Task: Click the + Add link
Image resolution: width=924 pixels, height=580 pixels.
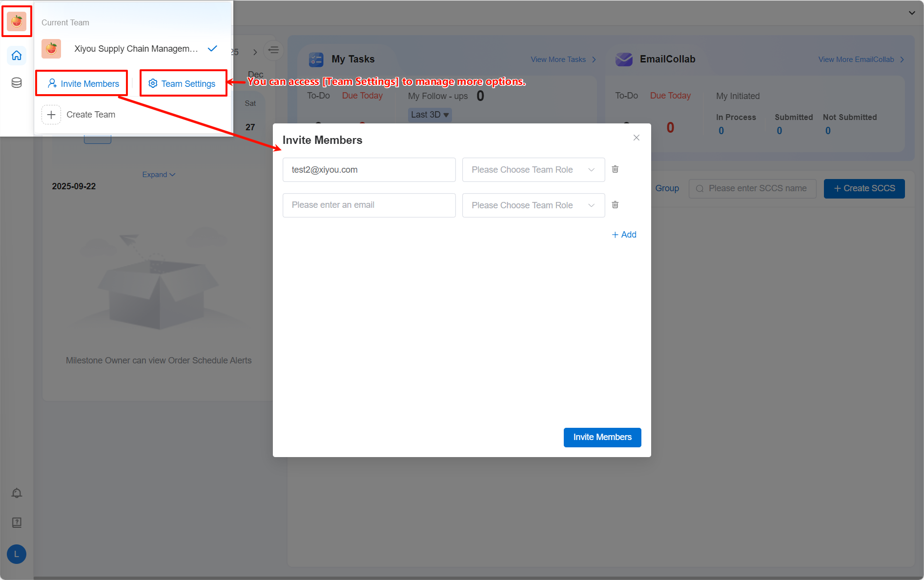Action: tap(624, 235)
